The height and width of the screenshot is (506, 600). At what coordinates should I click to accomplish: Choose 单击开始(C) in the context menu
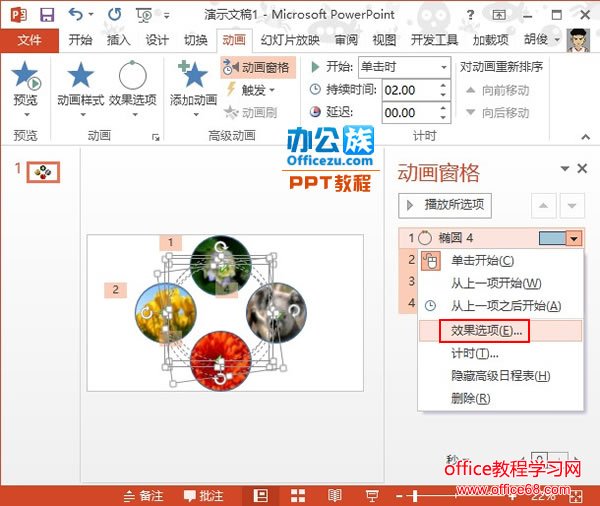(x=501, y=261)
